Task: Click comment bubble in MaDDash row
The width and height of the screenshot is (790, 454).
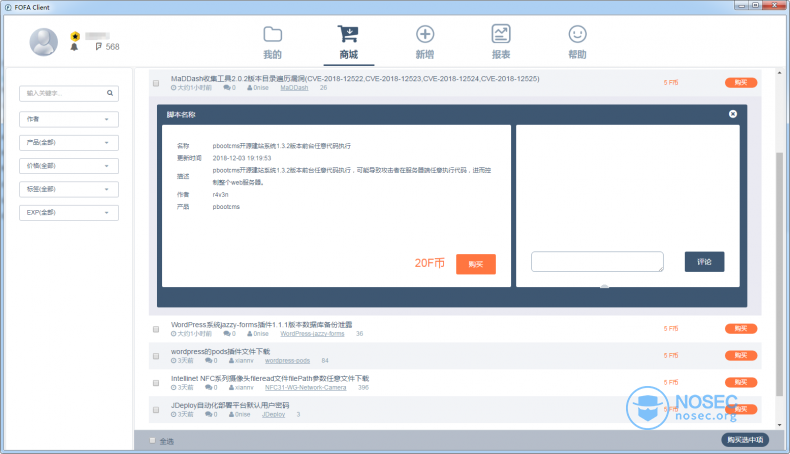Action: 229,88
